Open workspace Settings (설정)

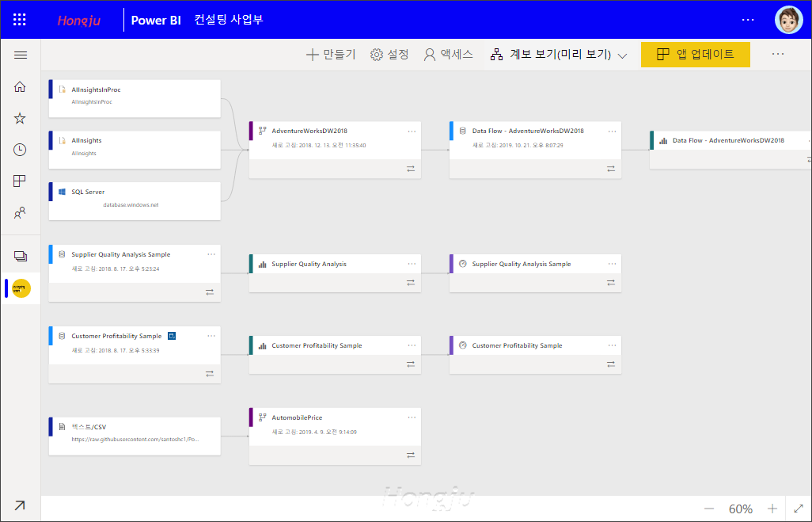[x=389, y=55]
